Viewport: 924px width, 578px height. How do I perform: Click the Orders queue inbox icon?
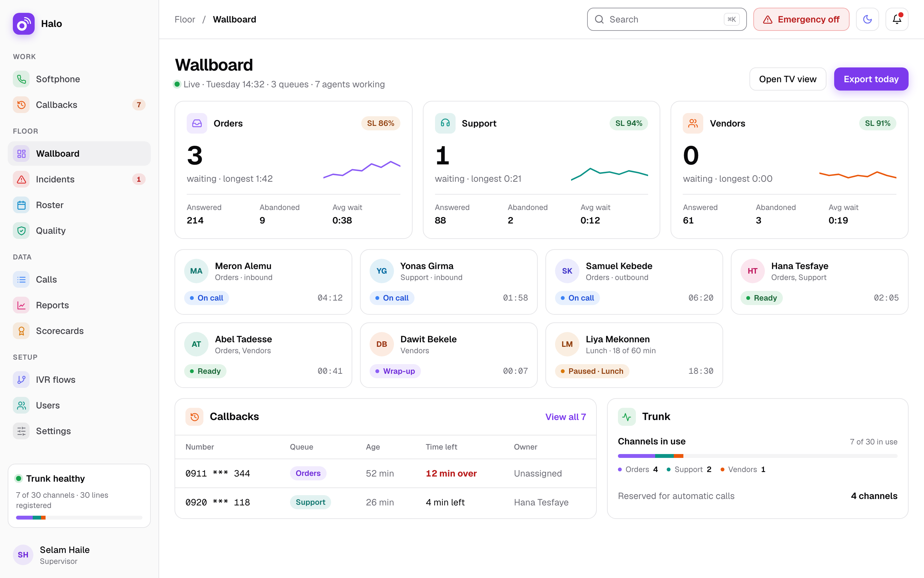pyautogui.click(x=197, y=123)
